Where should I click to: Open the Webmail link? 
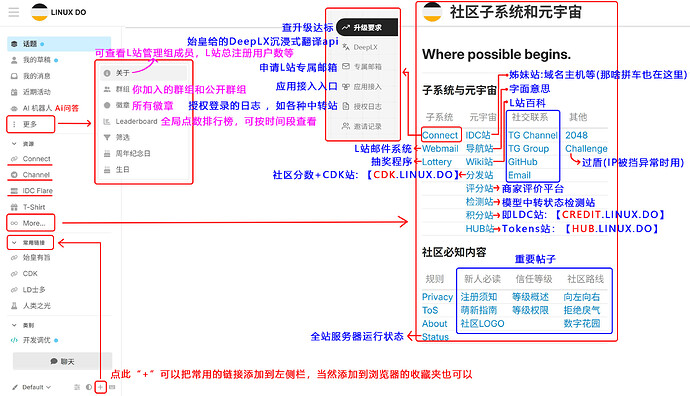coord(440,149)
